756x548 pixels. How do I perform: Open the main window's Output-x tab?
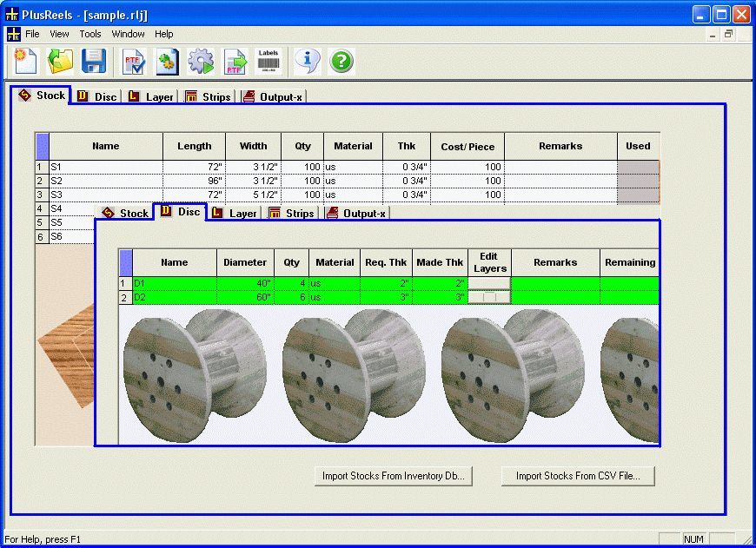tap(273, 97)
